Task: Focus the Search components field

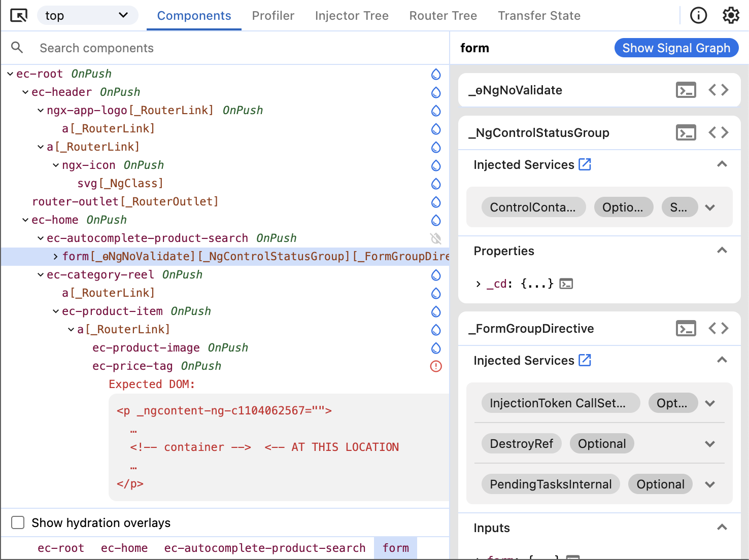Action: 203,48
